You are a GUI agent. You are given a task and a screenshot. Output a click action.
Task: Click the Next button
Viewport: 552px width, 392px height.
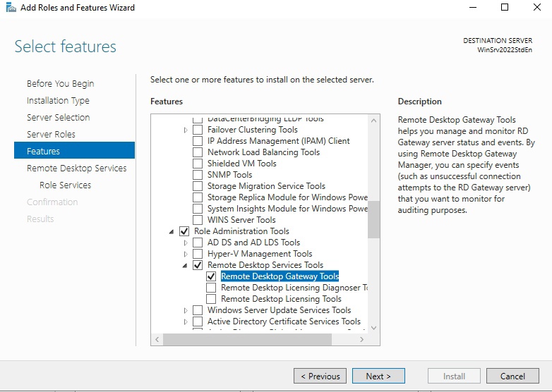(378, 376)
